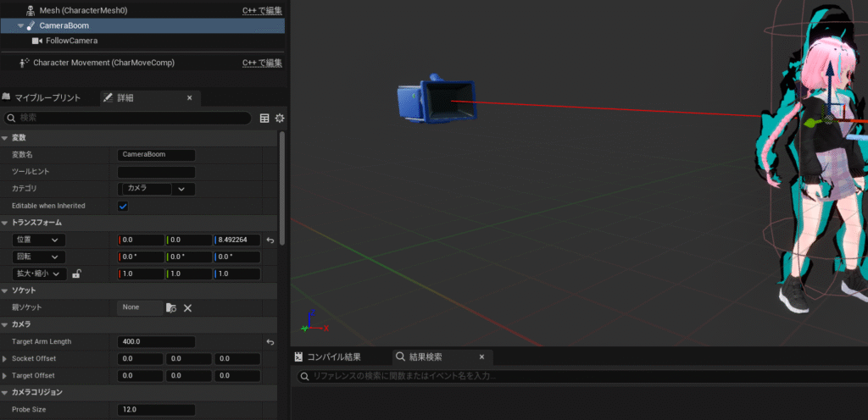868x420 pixels.
Task: Clear the parent socket X icon
Action: point(187,308)
